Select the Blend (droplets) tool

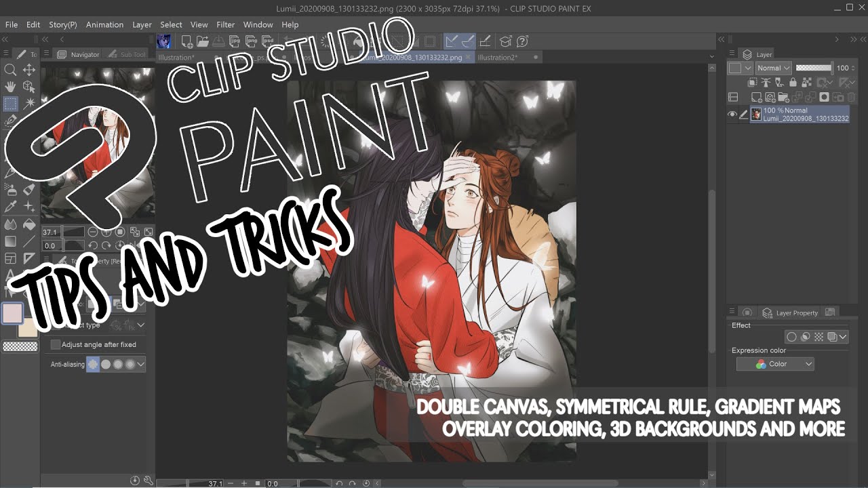(10, 224)
